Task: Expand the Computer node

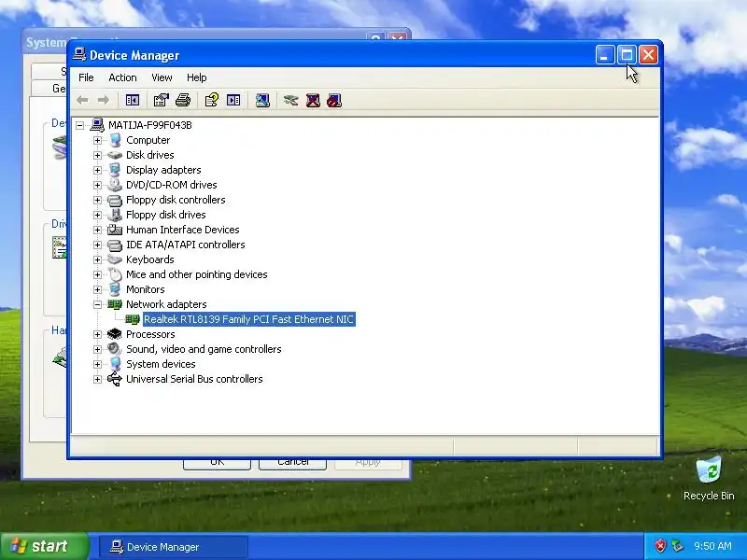Action: tap(98, 140)
